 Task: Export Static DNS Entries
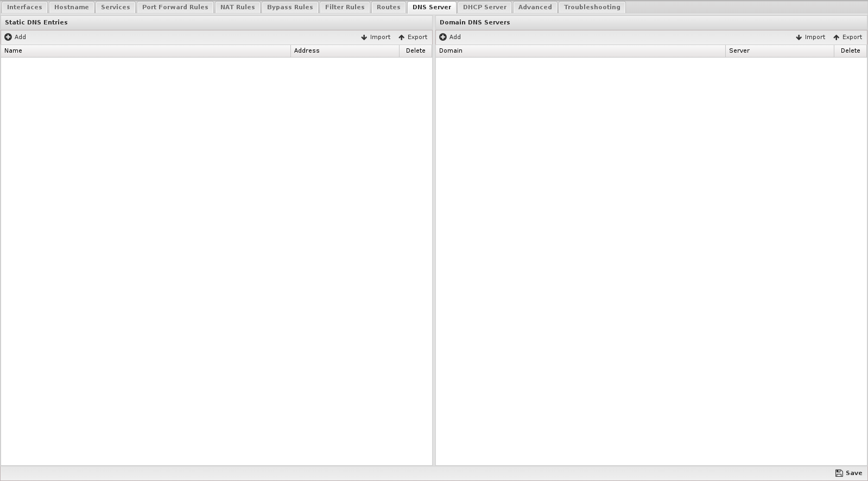413,37
